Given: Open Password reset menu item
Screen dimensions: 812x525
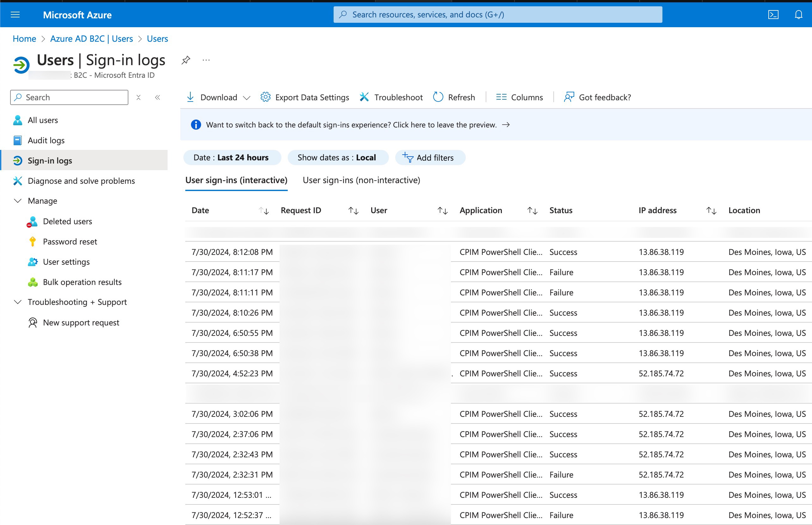Looking at the screenshot, I should (70, 242).
